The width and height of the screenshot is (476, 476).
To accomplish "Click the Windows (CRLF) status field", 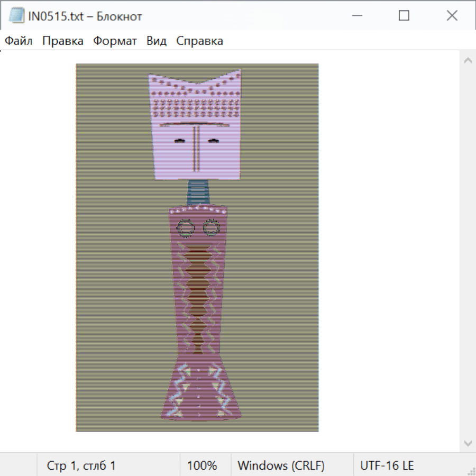I will coord(281,466).
